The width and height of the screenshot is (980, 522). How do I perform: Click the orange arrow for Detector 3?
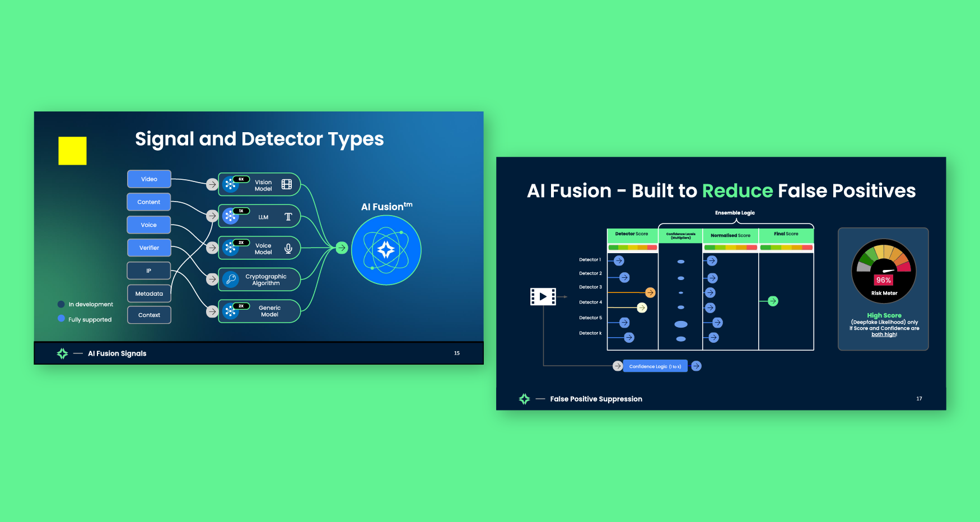(650, 292)
